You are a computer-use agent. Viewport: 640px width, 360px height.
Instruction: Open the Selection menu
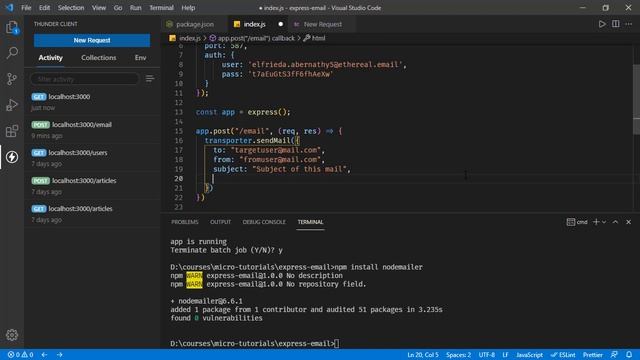coord(71,8)
